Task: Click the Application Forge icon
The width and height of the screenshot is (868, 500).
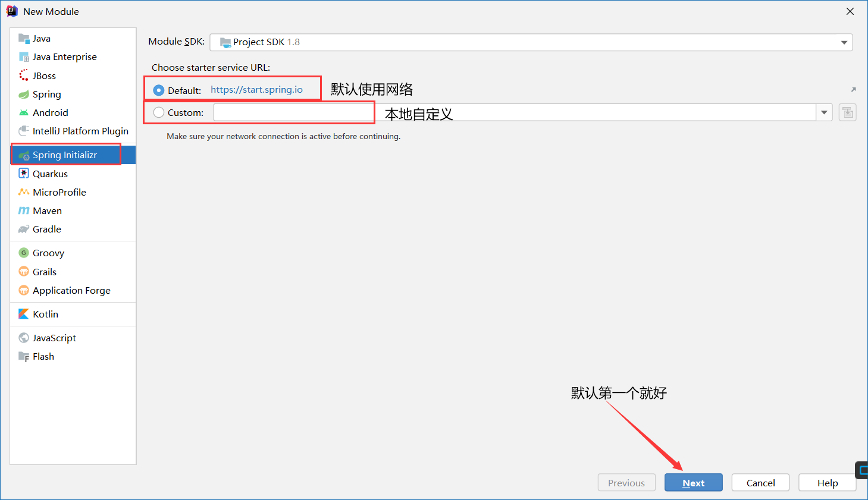Action: click(x=24, y=290)
